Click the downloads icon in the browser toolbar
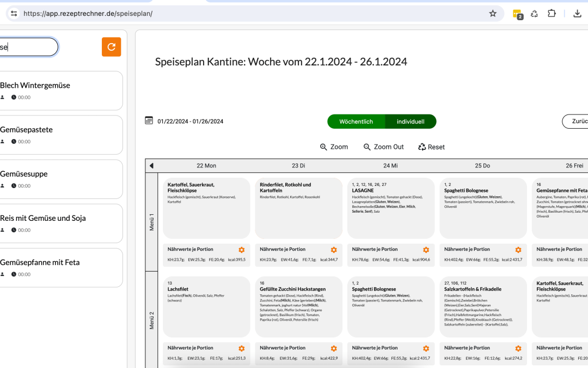The width and height of the screenshot is (588, 368). [x=577, y=13]
